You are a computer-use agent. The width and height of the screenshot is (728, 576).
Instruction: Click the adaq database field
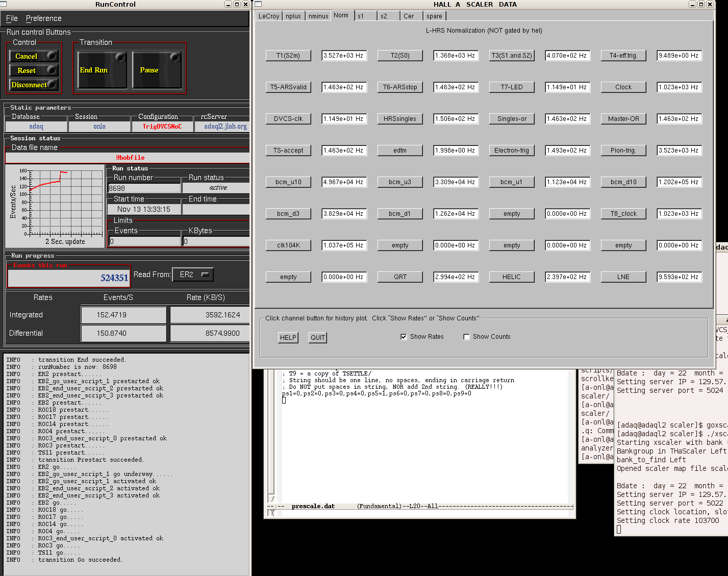point(36,127)
